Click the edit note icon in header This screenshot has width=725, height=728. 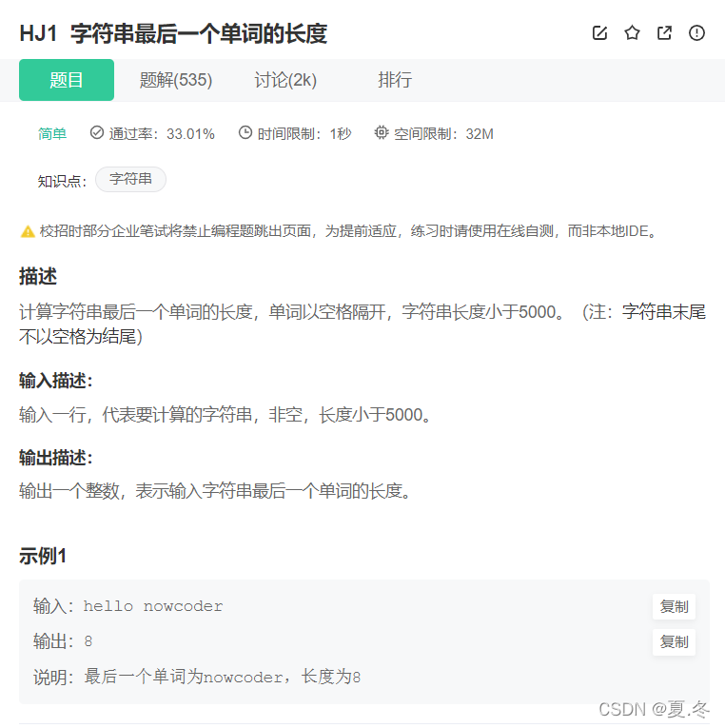[599, 33]
